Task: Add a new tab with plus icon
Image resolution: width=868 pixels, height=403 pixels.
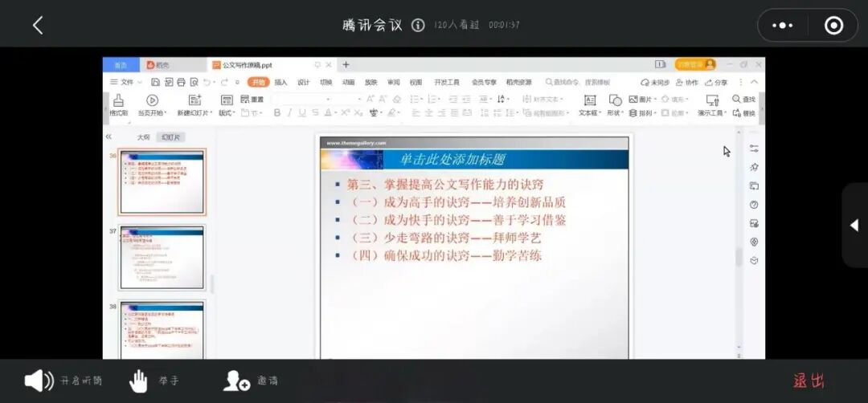Action: pyautogui.click(x=346, y=65)
